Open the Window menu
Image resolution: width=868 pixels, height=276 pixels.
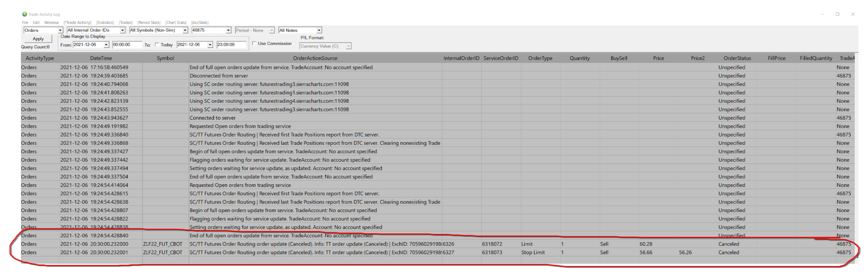pos(51,23)
